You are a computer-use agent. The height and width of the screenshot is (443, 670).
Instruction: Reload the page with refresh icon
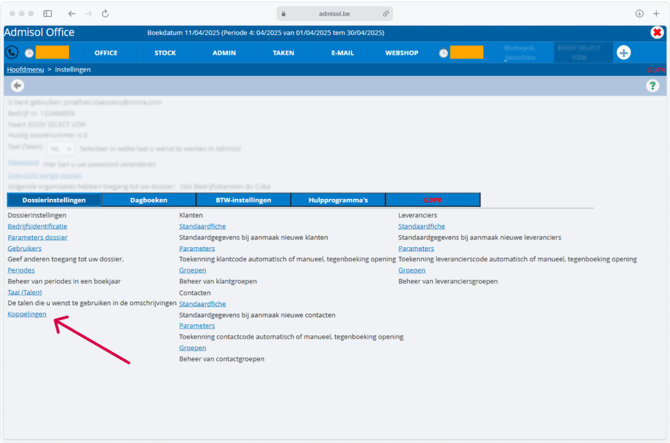coord(105,14)
